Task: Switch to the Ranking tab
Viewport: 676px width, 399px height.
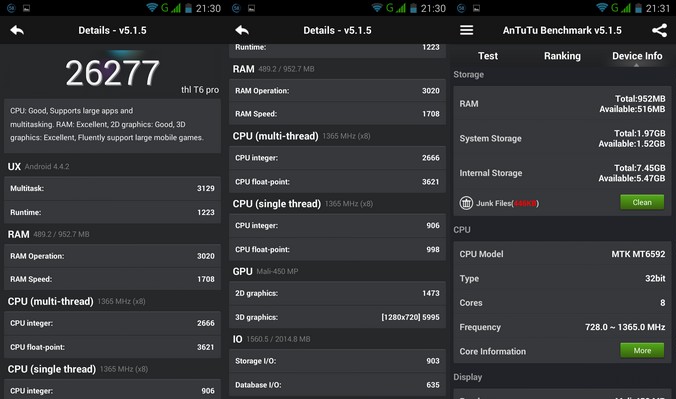Action: (562, 56)
